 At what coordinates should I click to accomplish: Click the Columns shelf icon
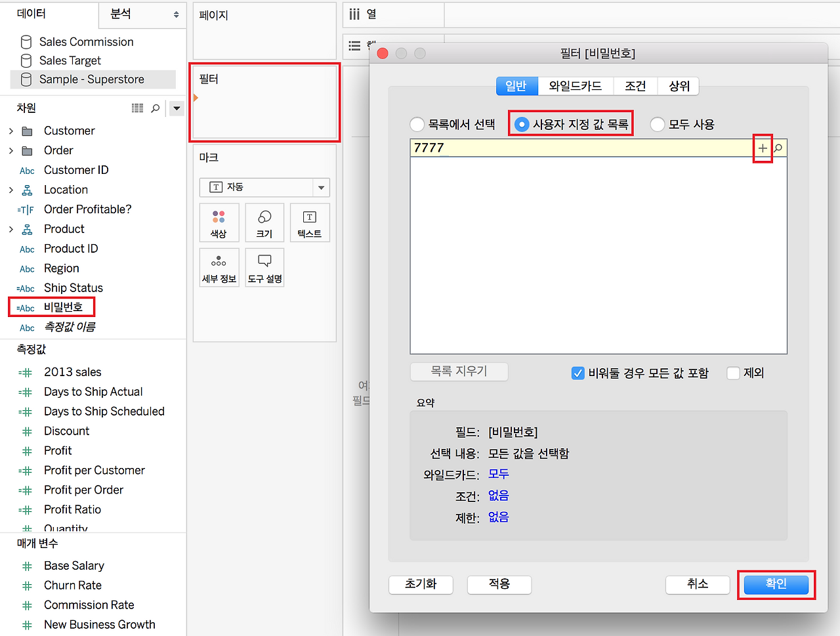[354, 14]
